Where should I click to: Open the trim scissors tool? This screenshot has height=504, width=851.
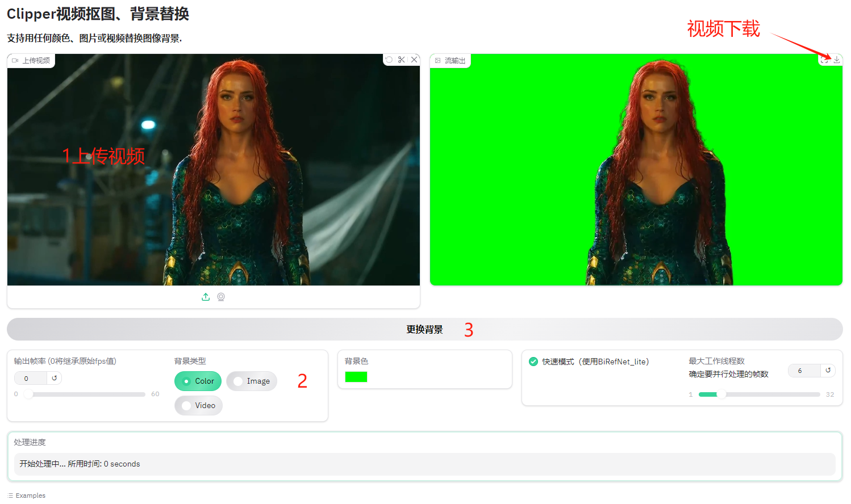pos(402,60)
